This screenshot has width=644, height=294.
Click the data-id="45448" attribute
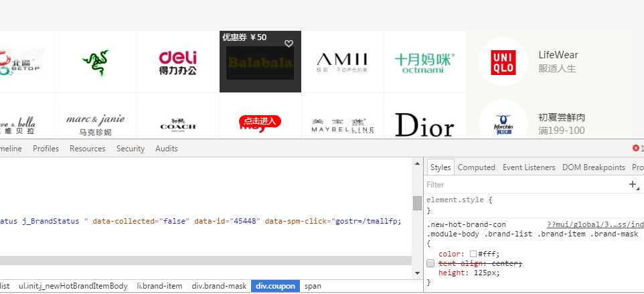pyautogui.click(x=227, y=221)
